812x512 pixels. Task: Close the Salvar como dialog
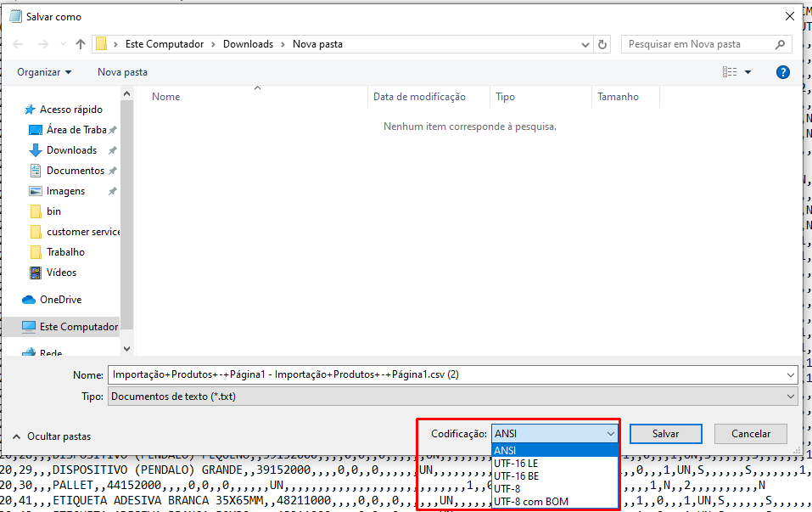tap(790, 17)
